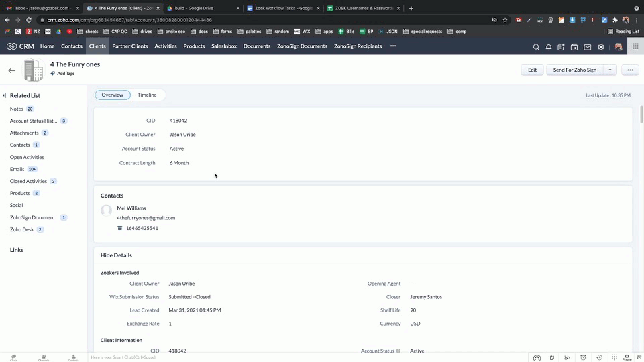The height and width of the screenshot is (362, 644).
Task: Collapse section via Hide Details
Action: tap(116, 255)
